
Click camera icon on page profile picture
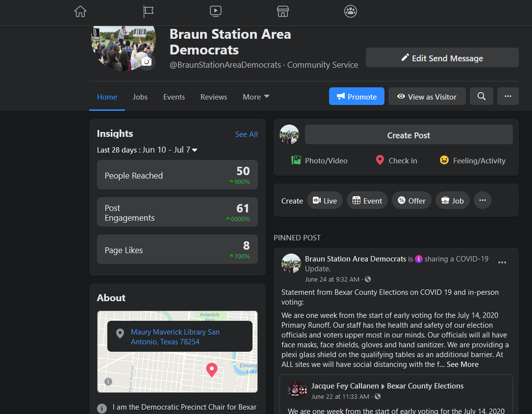(x=146, y=62)
